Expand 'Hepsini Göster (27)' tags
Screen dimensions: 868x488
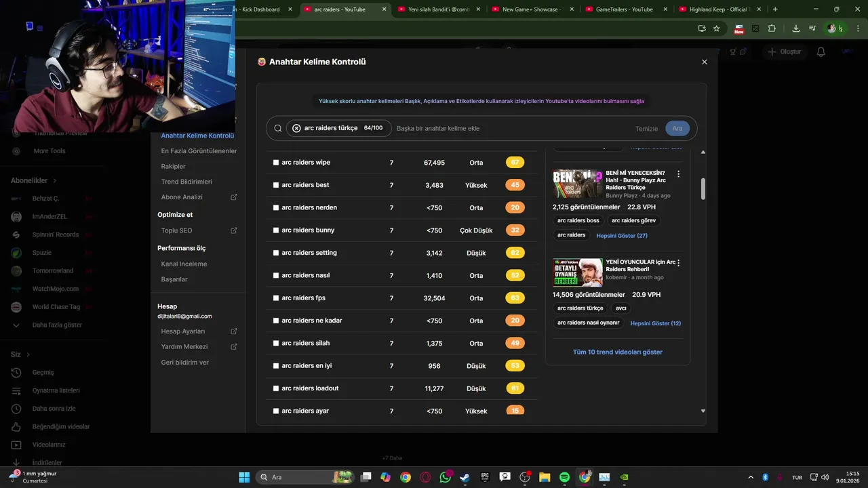pos(622,235)
